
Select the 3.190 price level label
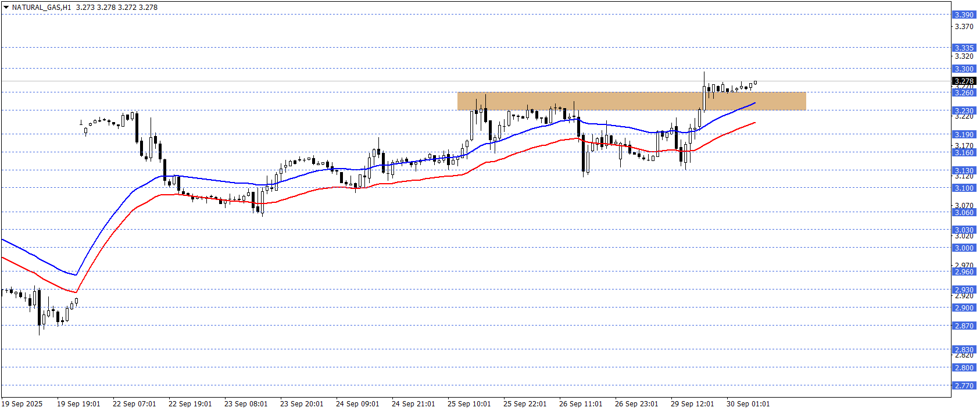[x=964, y=135]
